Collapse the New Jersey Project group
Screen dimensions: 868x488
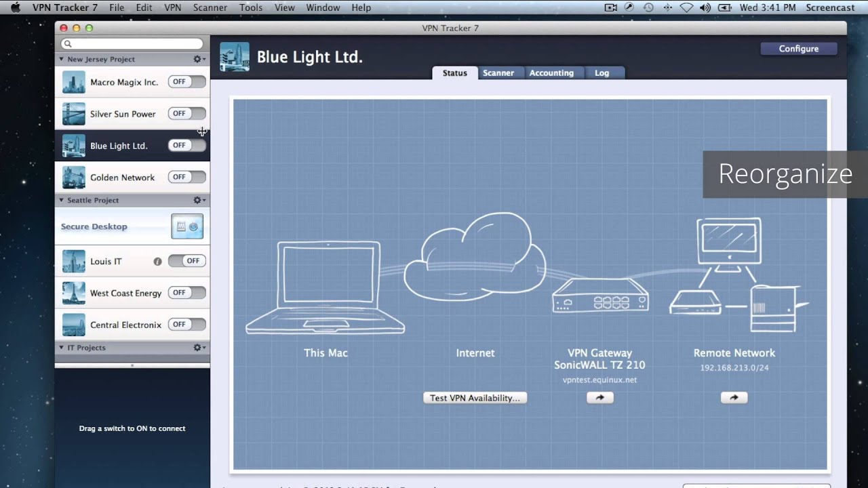click(62, 60)
